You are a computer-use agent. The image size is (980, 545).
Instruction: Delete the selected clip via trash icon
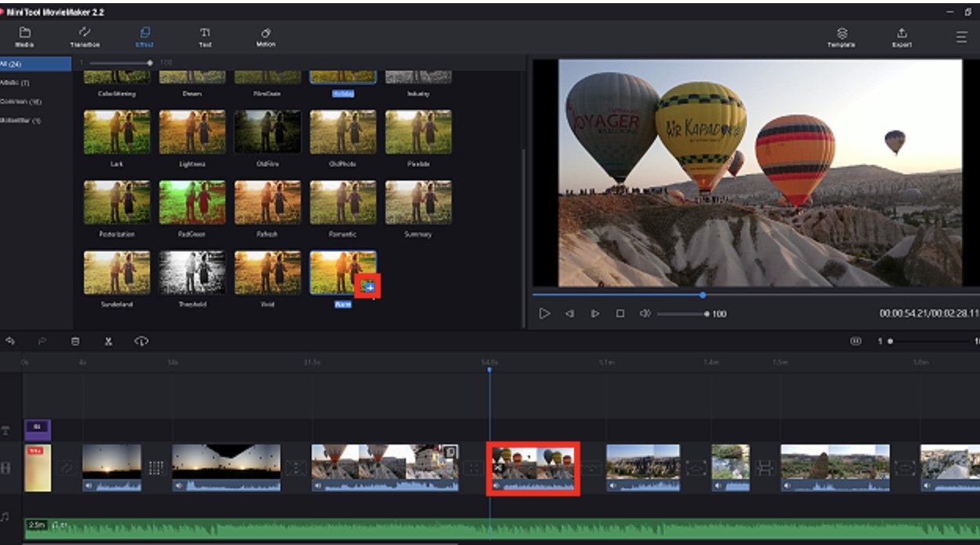point(75,342)
